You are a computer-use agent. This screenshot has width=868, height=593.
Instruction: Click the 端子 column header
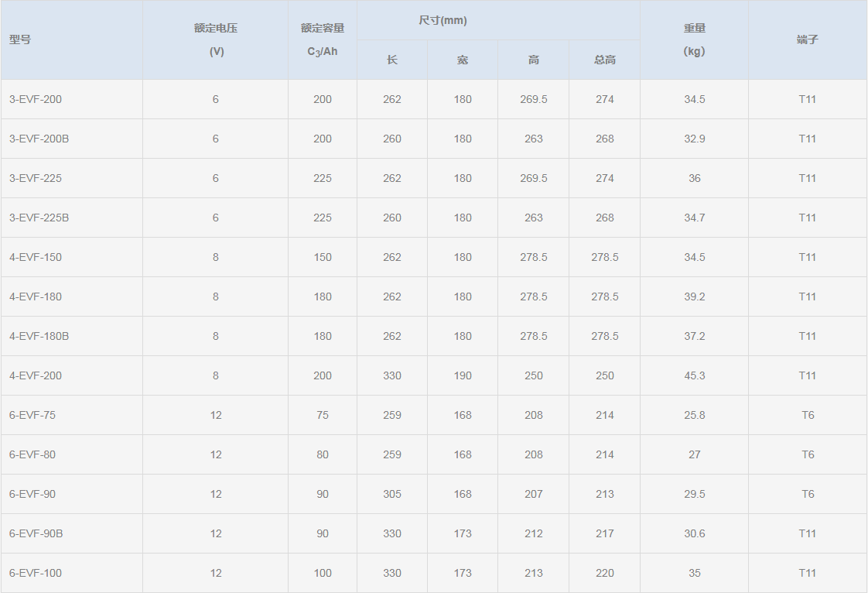[808, 39]
